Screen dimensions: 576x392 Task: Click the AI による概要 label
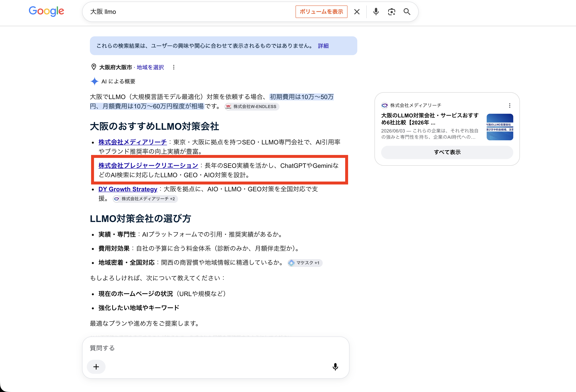pyautogui.click(x=118, y=81)
